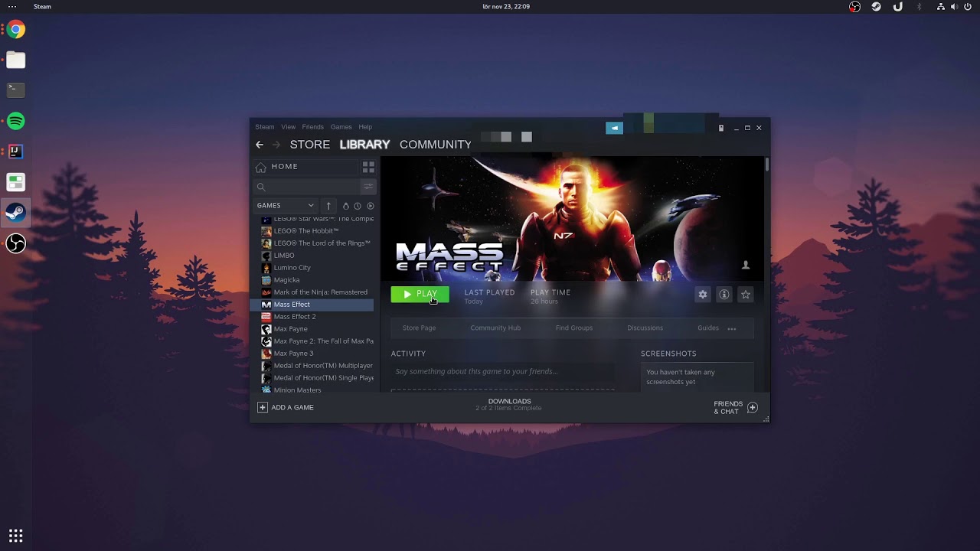Click the game page vertical scrollbar
This screenshot has height=551, width=980.
click(766, 165)
